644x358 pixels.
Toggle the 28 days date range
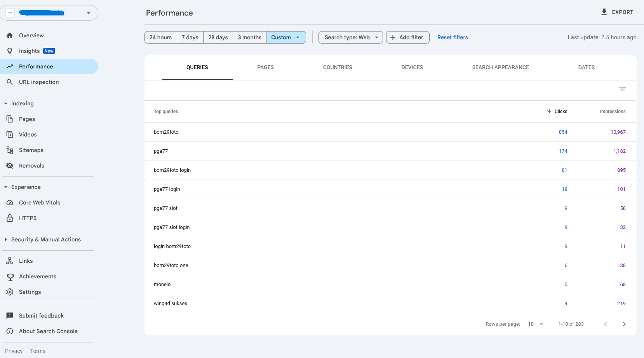tap(218, 37)
